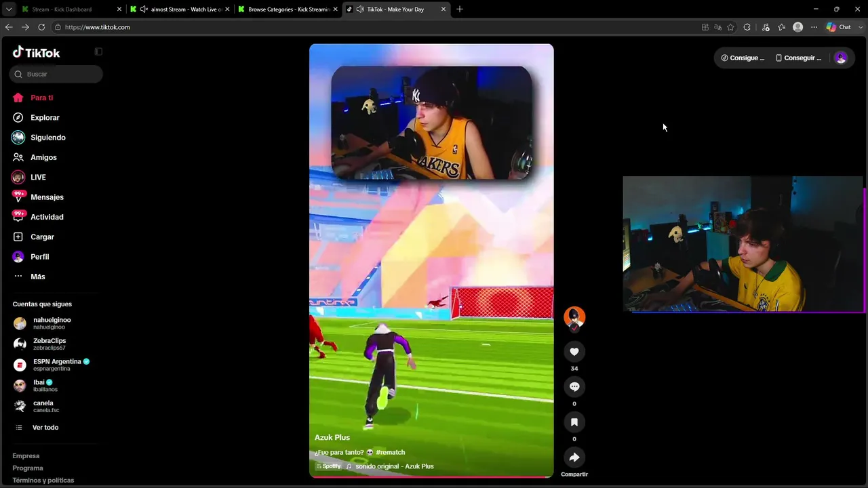This screenshot has width=868, height=488.
Task: Open the Programa footer section
Action: (28, 468)
